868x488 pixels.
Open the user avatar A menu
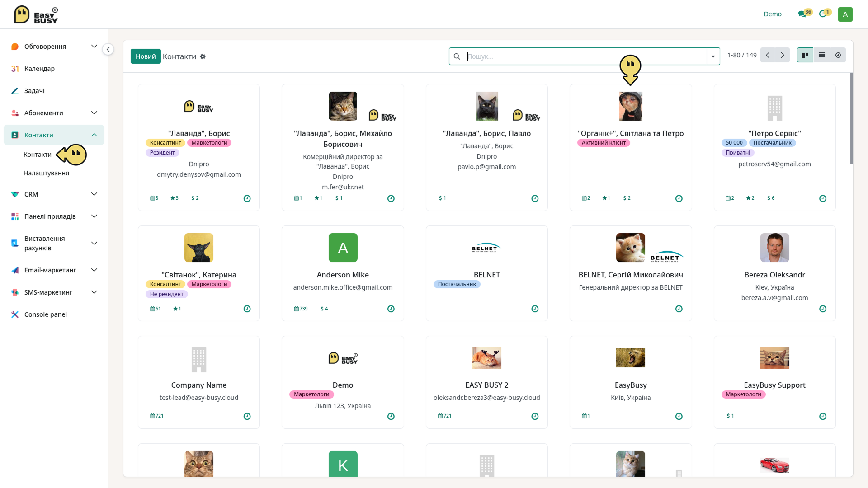coord(845,14)
